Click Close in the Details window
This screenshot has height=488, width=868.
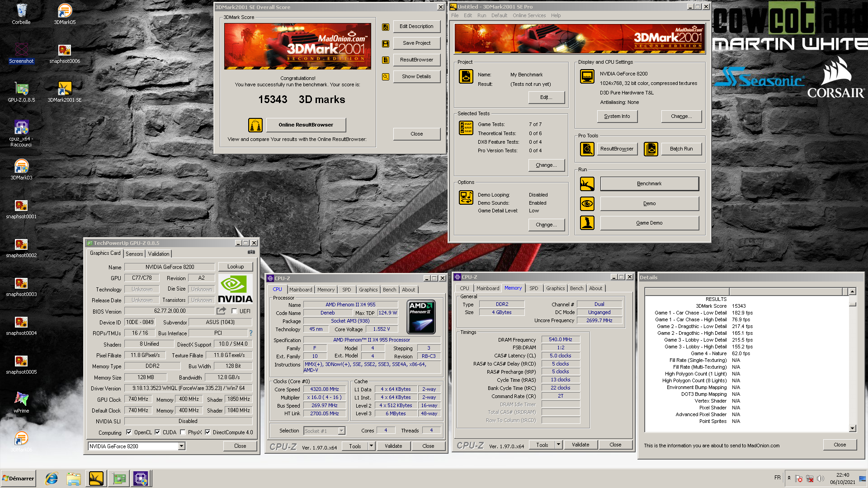[840, 445]
